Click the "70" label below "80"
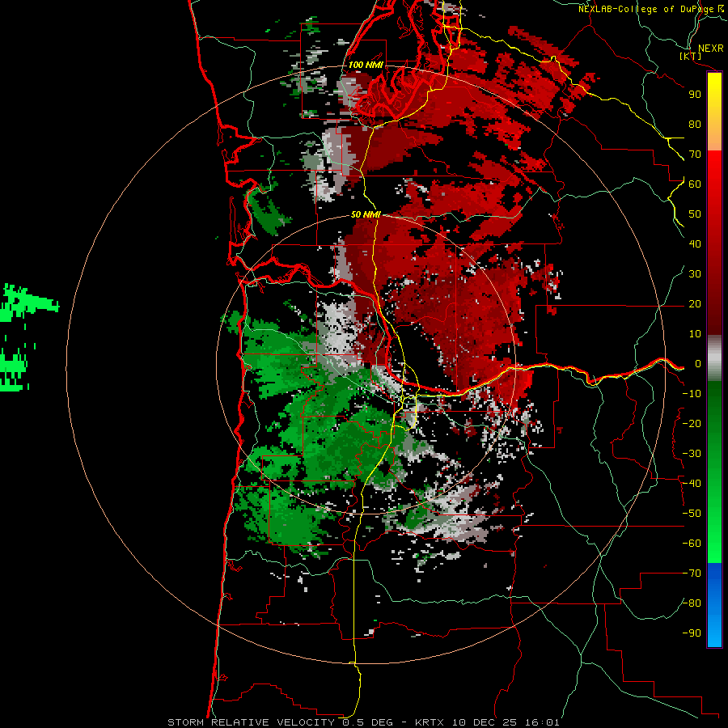The height and width of the screenshot is (728, 728). [x=695, y=154]
